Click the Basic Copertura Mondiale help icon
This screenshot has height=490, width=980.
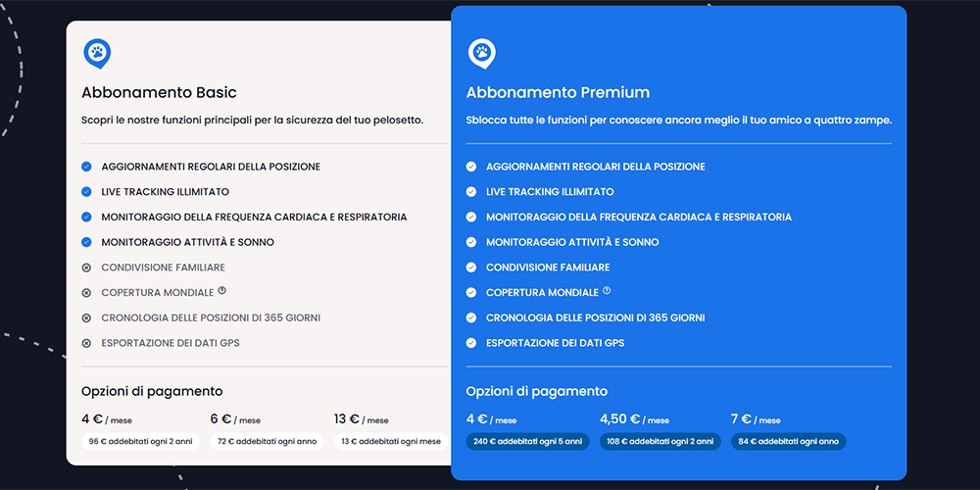[x=222, y=290]
